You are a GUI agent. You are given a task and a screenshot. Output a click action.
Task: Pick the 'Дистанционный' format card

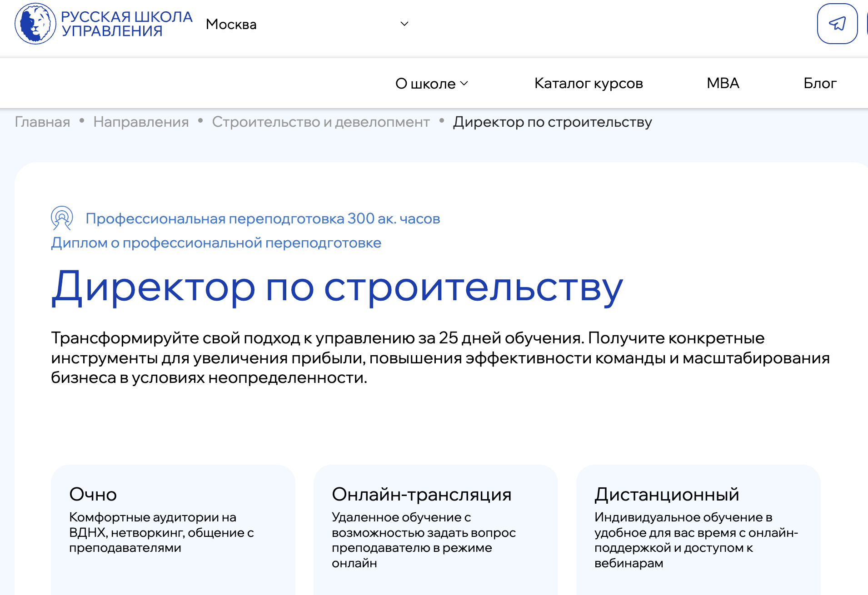(x=698, y=527)
